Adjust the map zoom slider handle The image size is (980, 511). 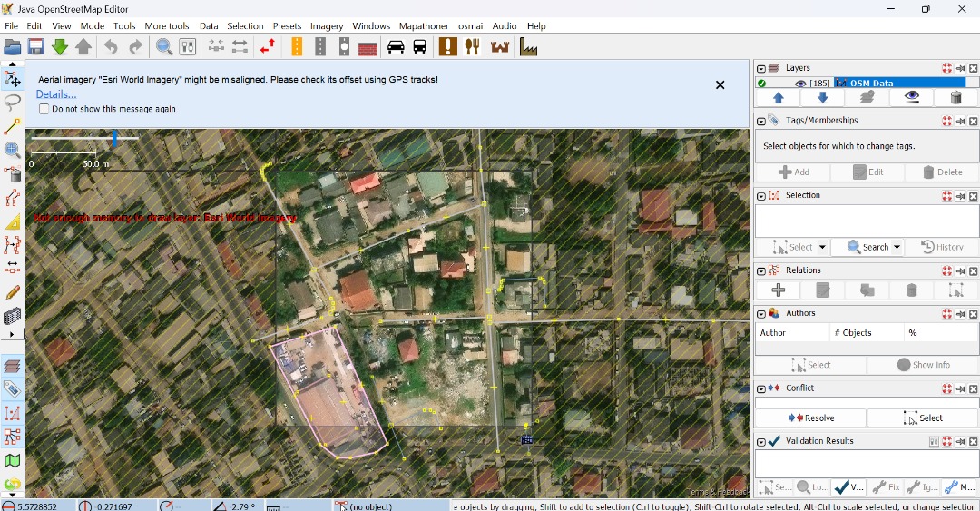pos(114,138)
